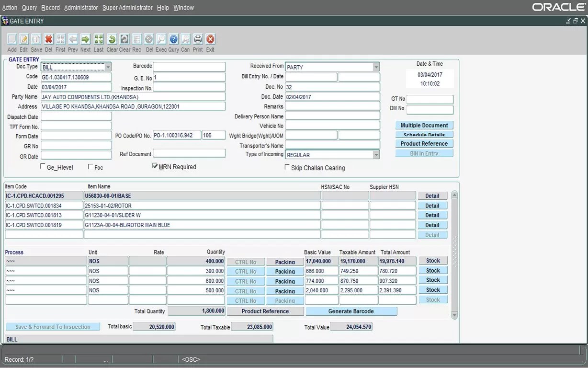Open the Doc.Type dropdown showing BILL
Image resolution: width=588 pixels, height=368 pixels.
(108, 67)
